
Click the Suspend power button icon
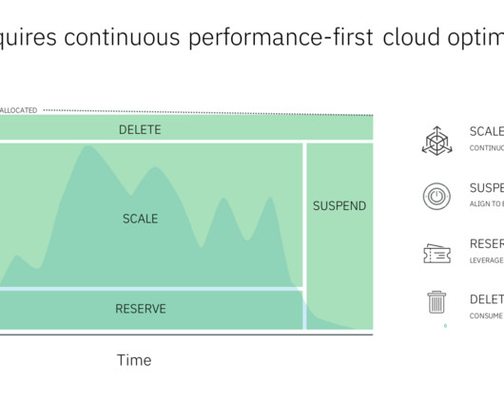click(436, 196)
